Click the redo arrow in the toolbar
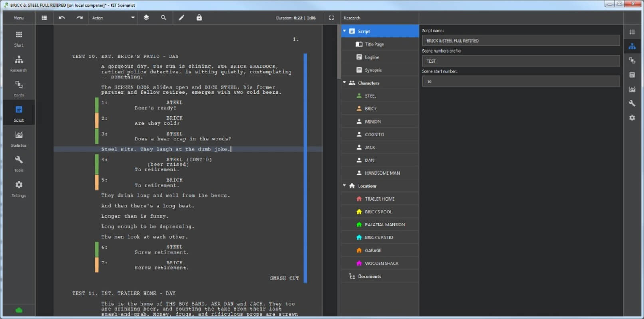644x319 pixels. click(79, 18)
